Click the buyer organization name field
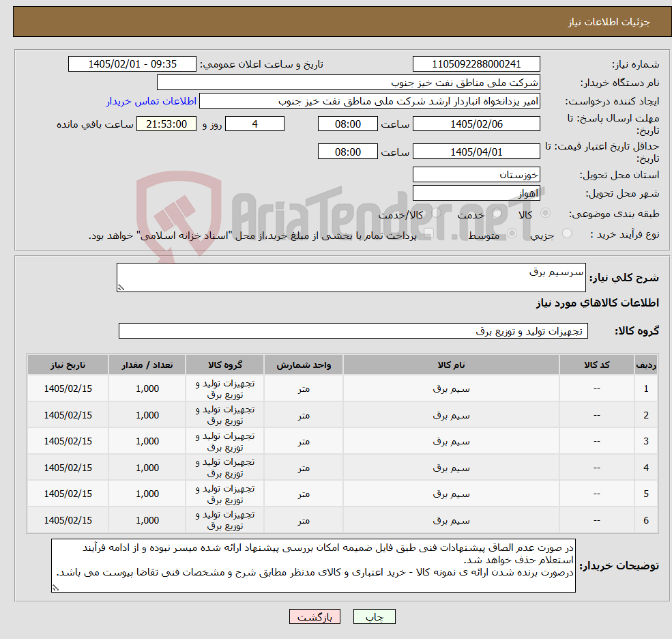The width and height of the screenshot is (672, 639). pyautogui.click(x=349, y=83)
